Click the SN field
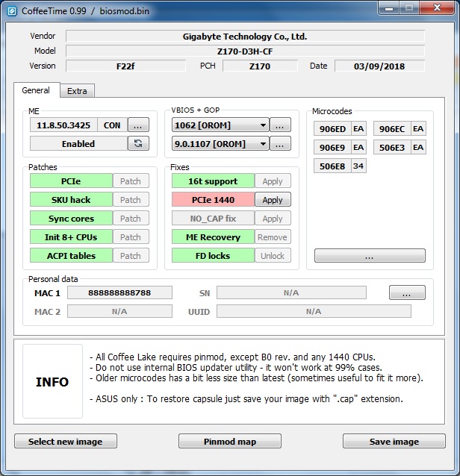460x476 pixels. [291, 292]
